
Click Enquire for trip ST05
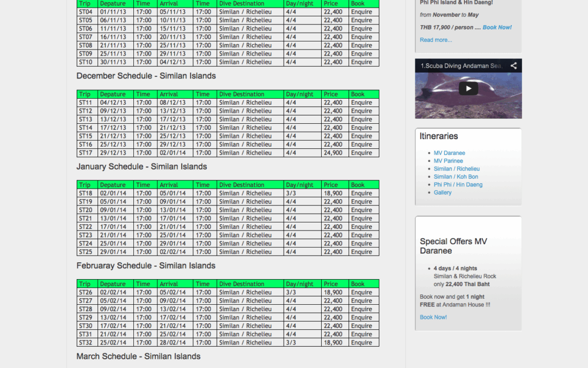pyautogui.click(x=362, y=20)
